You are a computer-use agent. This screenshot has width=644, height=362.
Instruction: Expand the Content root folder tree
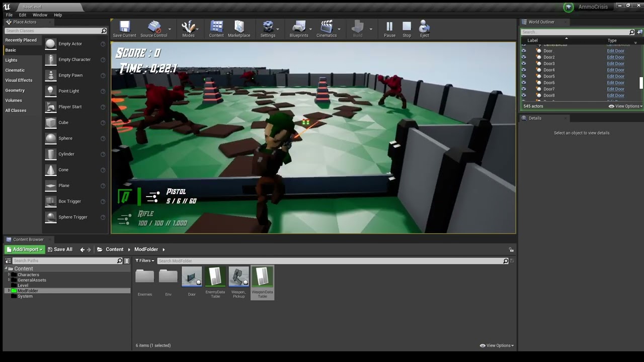click(7, 268)
